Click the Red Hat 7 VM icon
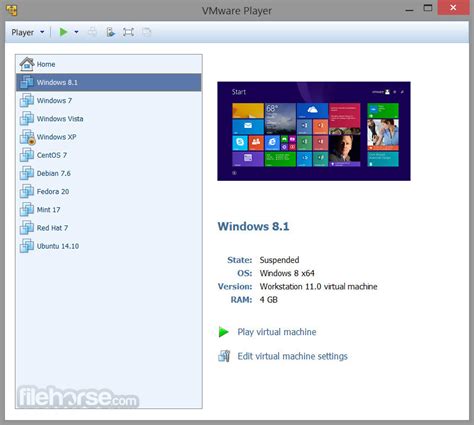Image resolution: width=474 pixels, height=425 pixels. pos(27,228)
